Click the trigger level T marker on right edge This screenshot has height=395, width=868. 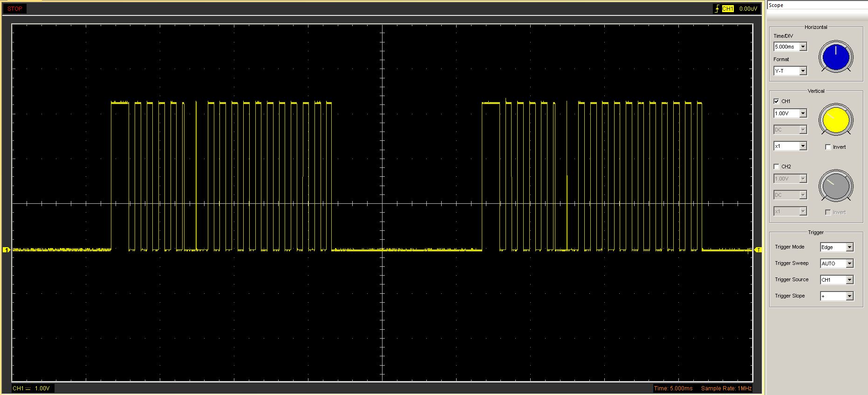tap(758, 250)
